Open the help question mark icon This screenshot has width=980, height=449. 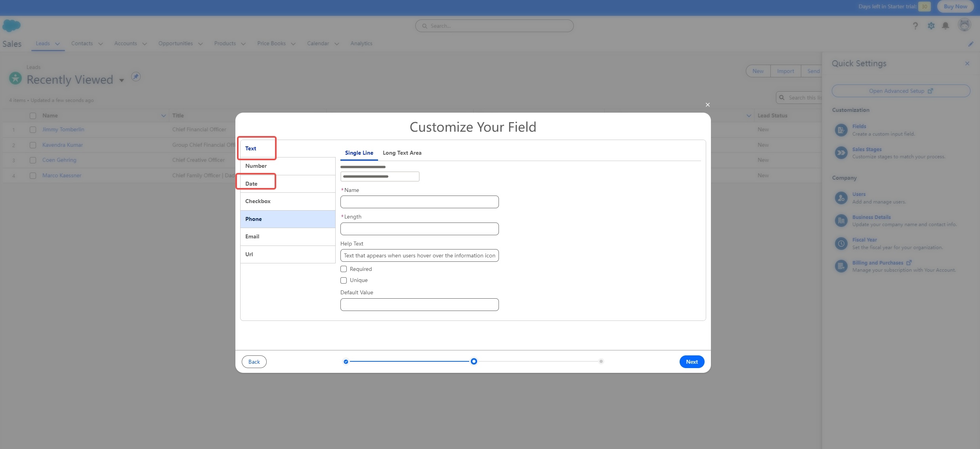tap(915, 26)
